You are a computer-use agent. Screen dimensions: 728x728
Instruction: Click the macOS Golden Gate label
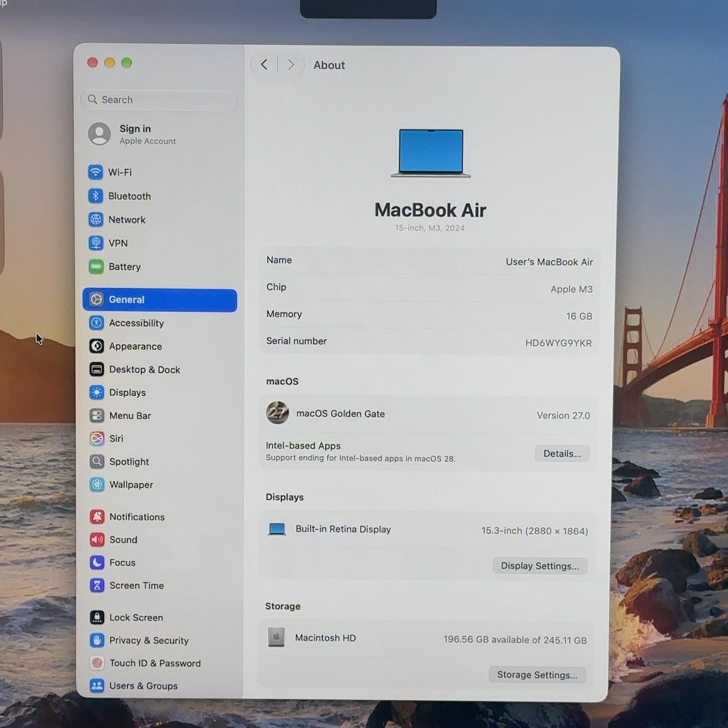[340, 414]
